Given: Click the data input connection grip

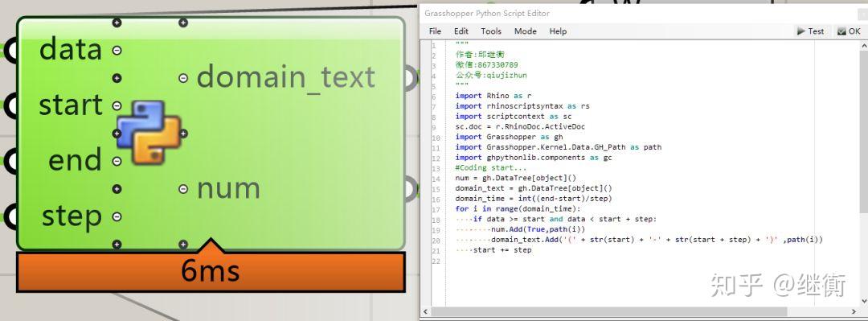Looking at the screenshot, I should [x=10, y=50].
